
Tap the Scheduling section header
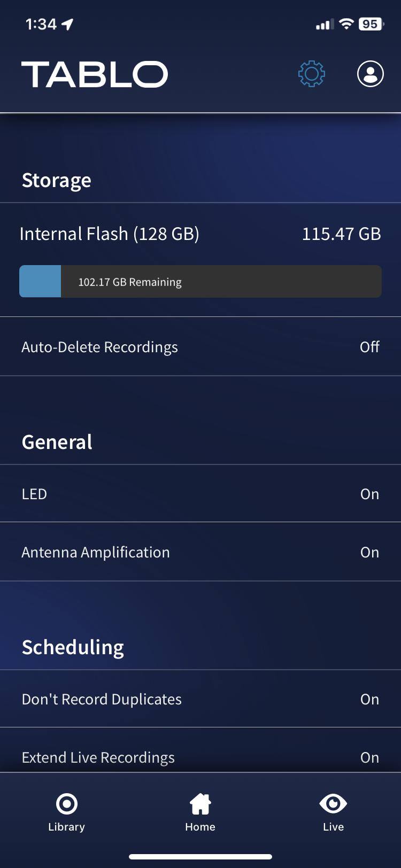pyautogui.click(x=73, y=647)
